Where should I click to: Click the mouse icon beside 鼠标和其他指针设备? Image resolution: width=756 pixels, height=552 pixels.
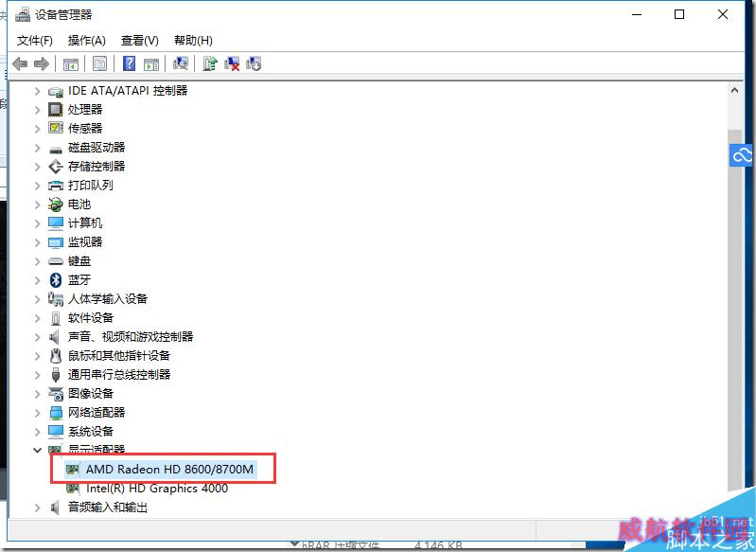tap(56, 356)
